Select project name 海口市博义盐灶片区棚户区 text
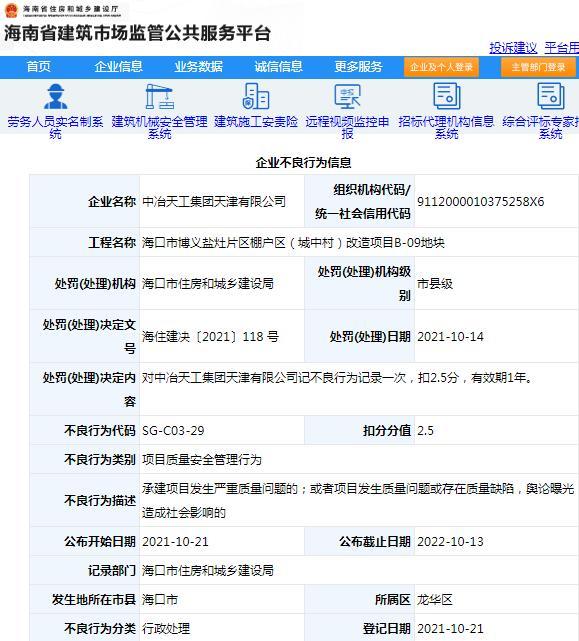Viewport: 579px width, 641px height. tap(293, 243)
